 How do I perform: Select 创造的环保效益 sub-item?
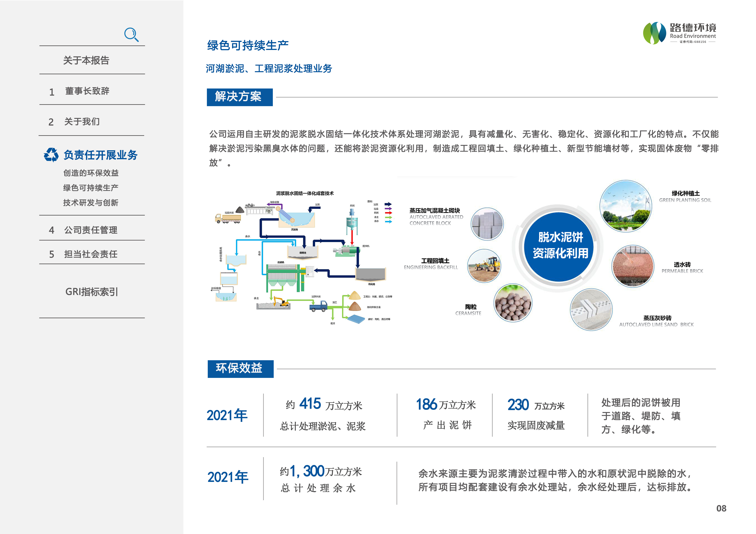point(91,173)
